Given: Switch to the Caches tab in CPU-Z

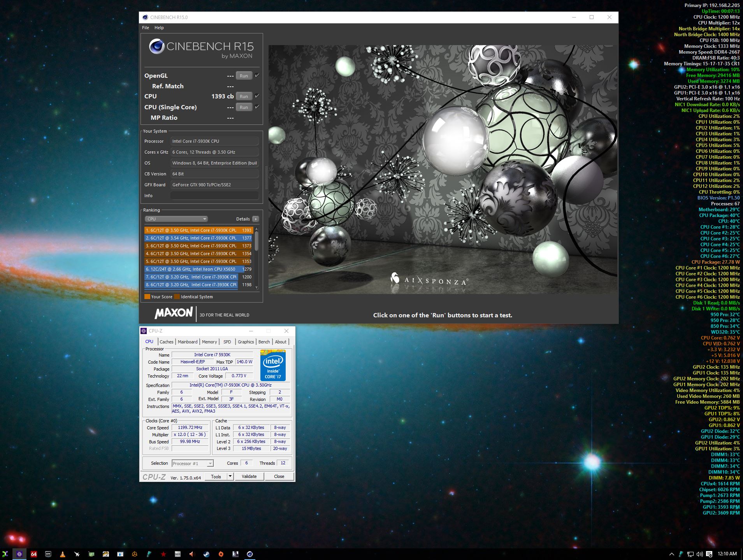Looking at the screenshot, I should point(167,342).
